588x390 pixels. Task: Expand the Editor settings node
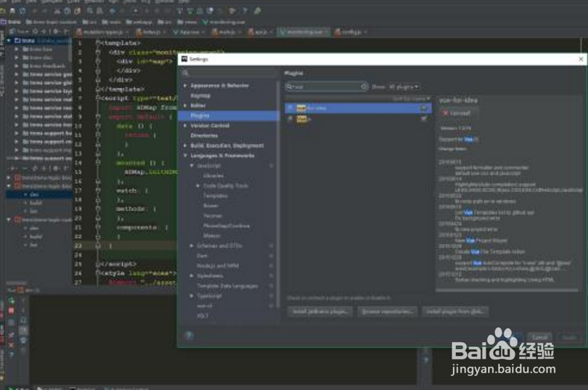pos(186,106)
